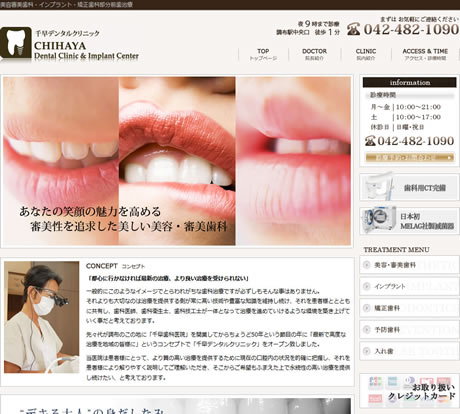
Task: Click the arrow icon beside 美容・審美歯科
Action: coord(366,265)
